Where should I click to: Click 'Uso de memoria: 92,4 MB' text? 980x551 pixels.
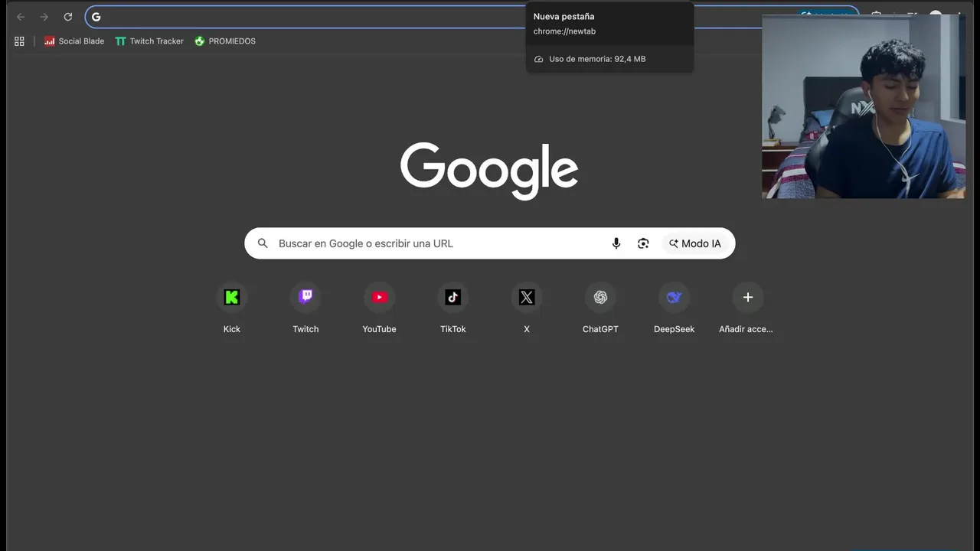[x=597, y=59]
